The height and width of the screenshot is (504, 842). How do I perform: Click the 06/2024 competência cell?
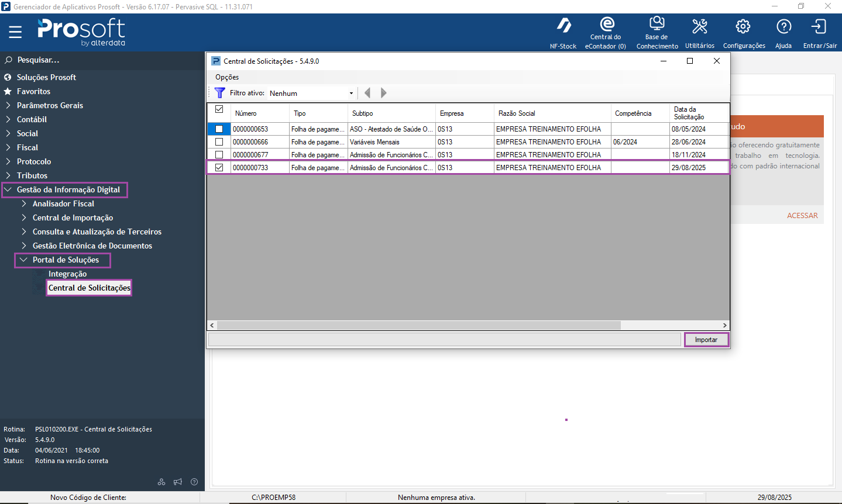[x=641, y=142]
